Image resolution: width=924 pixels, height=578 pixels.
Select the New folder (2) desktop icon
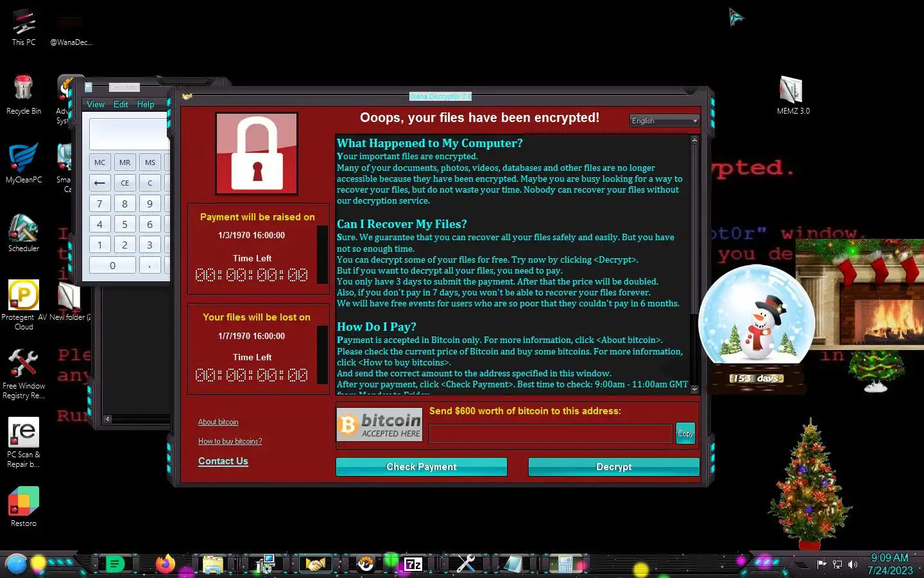click(69, 302)
